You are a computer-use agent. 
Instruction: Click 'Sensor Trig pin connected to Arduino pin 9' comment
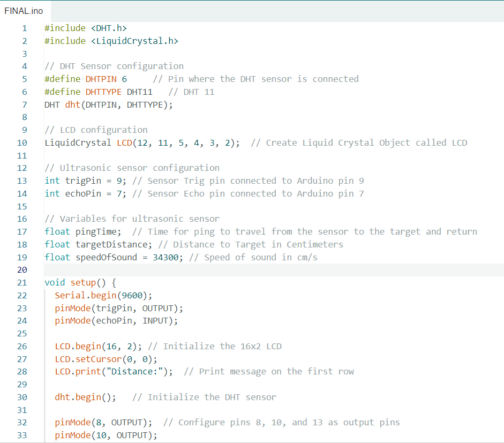pos(256,181)
